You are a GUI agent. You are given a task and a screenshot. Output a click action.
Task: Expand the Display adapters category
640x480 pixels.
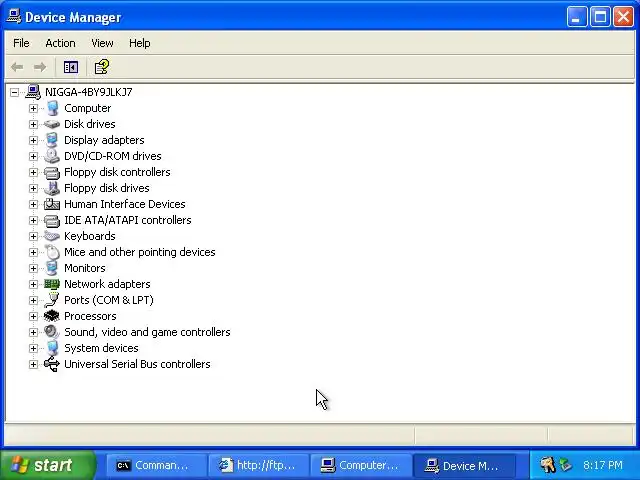[x=33, y=140]
